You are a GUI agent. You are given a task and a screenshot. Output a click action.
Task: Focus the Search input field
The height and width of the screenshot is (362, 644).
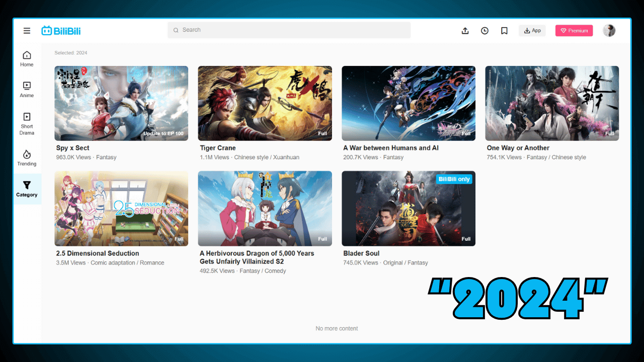(289, 30)
